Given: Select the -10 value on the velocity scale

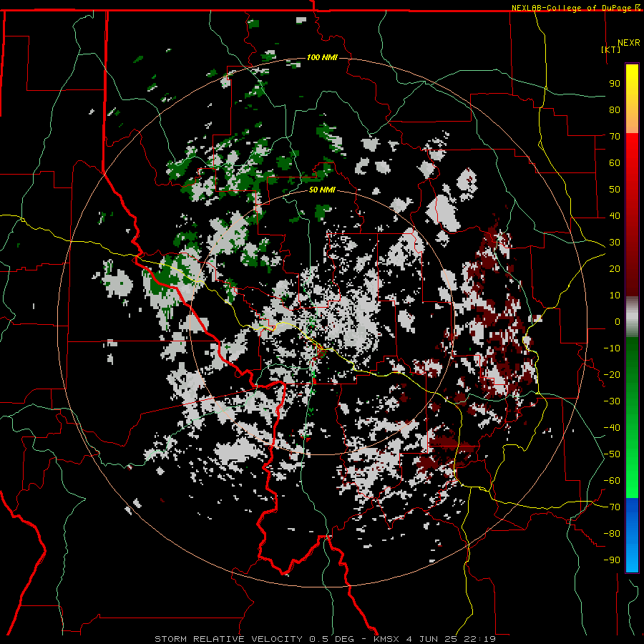Looking at the screenshot, I should [612, 348].
